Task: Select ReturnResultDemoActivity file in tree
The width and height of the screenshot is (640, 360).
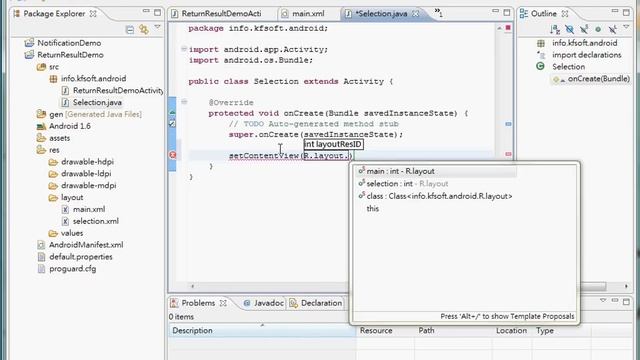Action: coord(118,90)
